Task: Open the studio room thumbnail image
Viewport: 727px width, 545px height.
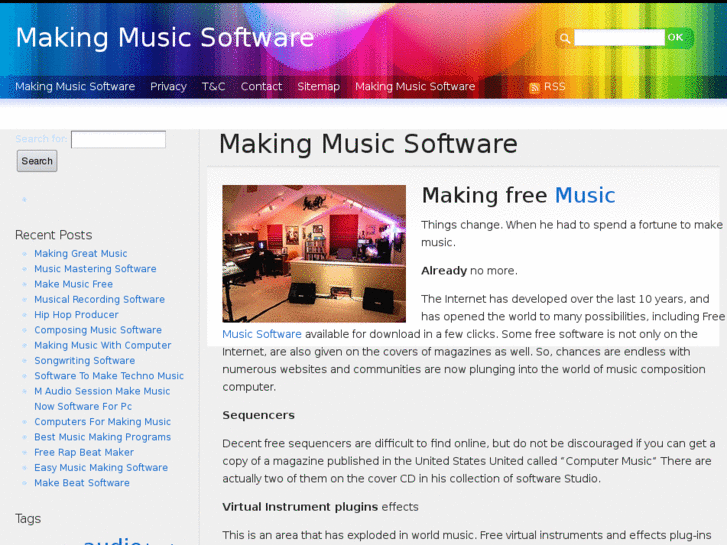Action: tap(314, 254)
